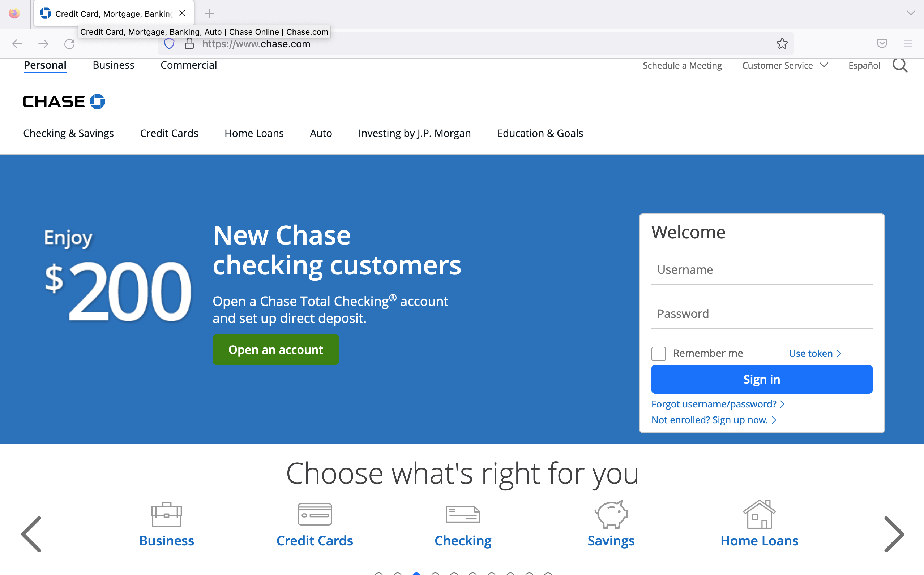
Task: Enable the Remember me checkbox
Action: click(x=658, y=353)
